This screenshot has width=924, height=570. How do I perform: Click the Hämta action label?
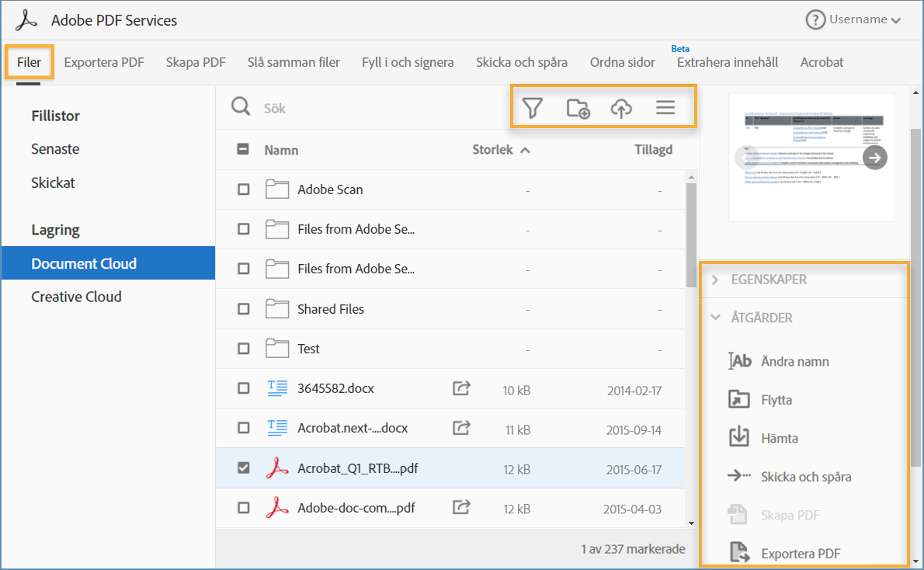tap(779, 438)
